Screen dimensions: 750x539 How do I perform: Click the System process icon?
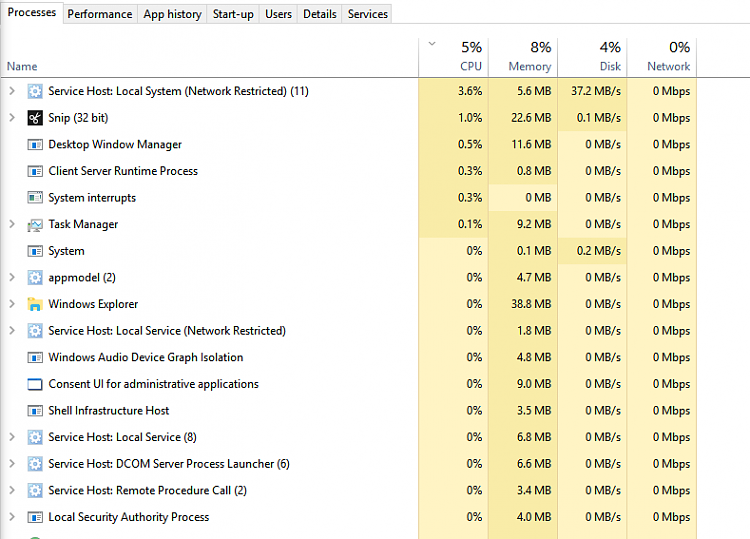(x=35, y=251)
